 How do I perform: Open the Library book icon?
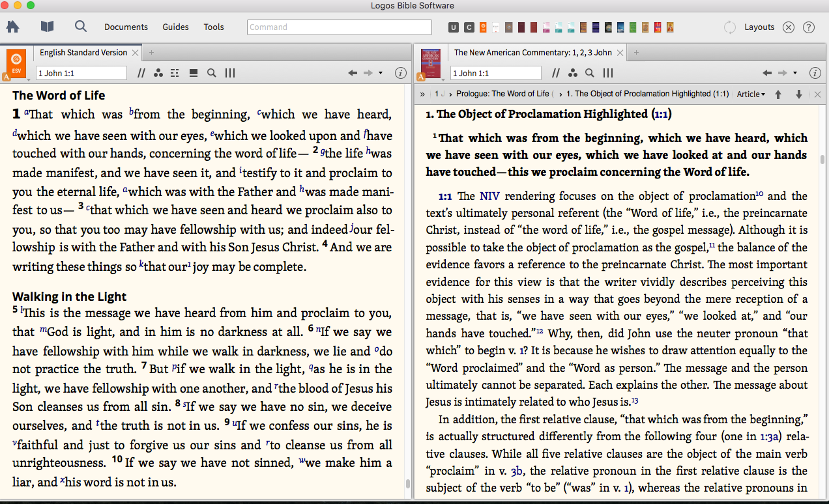click(47, 27)
